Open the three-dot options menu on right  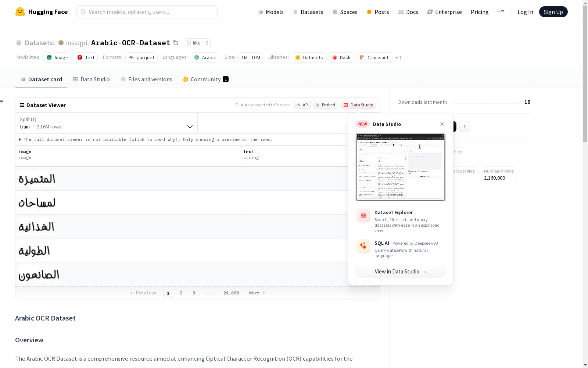[465, 127]
